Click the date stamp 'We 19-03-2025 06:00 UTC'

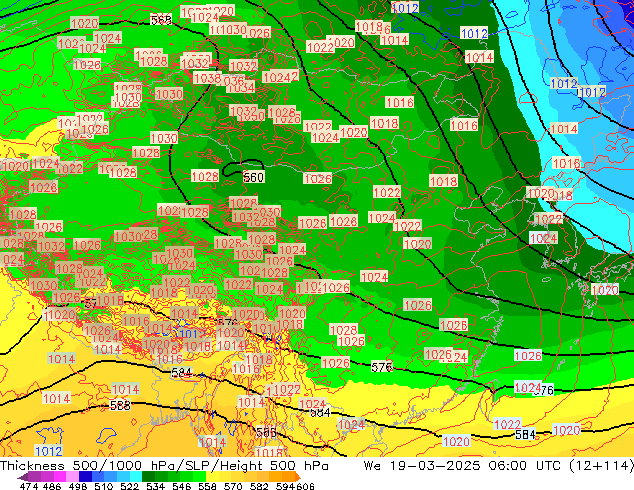click(462, 465)
